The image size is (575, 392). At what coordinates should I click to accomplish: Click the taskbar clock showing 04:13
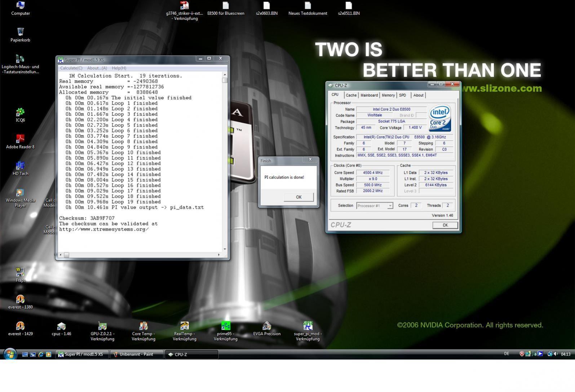[x=566, y=354]
